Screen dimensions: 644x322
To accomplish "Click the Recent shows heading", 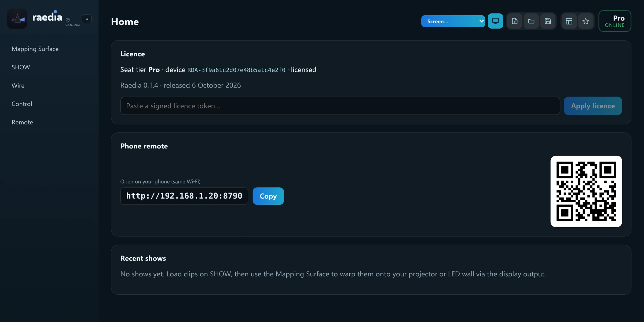I will coord(143,258).
